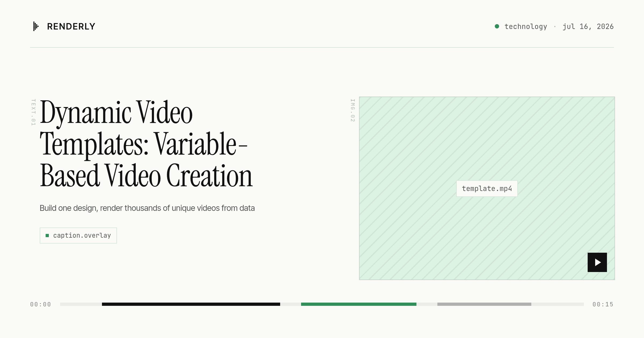The width and height of the screenshot is (644, 338).
Task: Click the 00:00 start timestamp
Action: coord(41,304)
